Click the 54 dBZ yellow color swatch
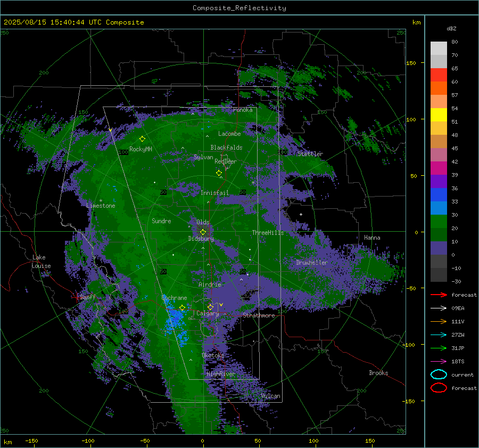This screenshot has height=448, width=479. click(439, 115)
